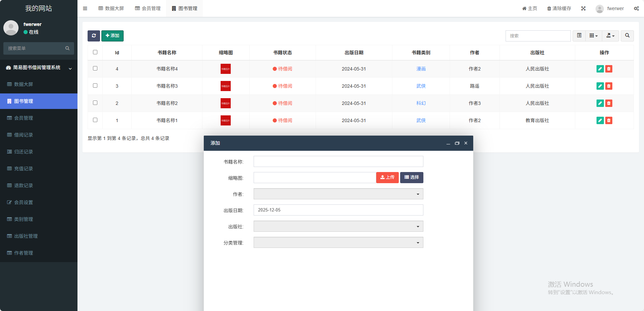Screen dimensions: 644x311
Task: Click the red 上传 upload button
Action: click(x=387, y=177)
